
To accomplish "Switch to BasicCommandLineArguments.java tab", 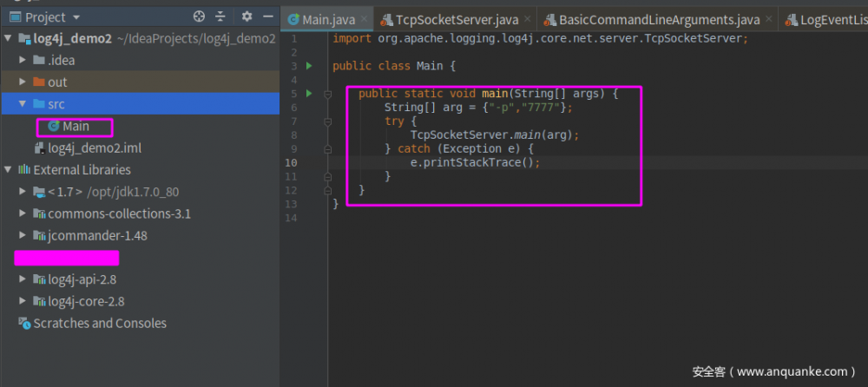I will [x=660, y=21].
